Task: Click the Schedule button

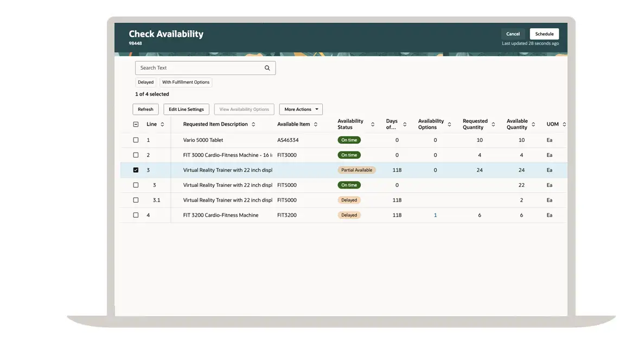Action: pyautogui.click(x=544, y=34)
